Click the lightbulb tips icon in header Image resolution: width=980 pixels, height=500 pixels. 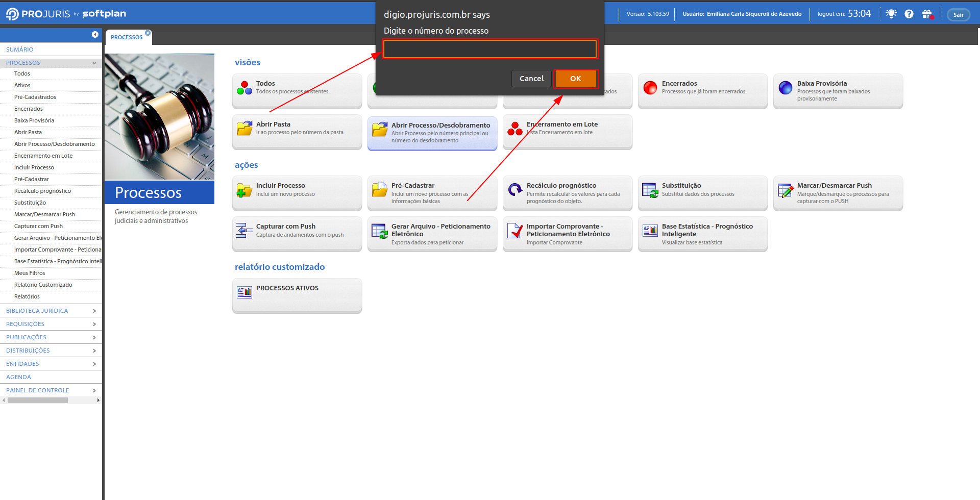pos(891,14)
